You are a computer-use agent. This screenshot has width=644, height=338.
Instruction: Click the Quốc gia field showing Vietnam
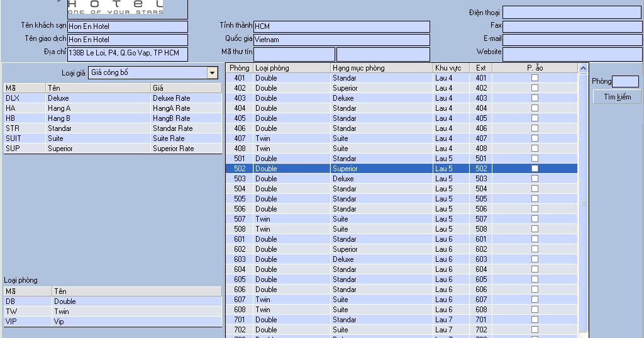341,40
